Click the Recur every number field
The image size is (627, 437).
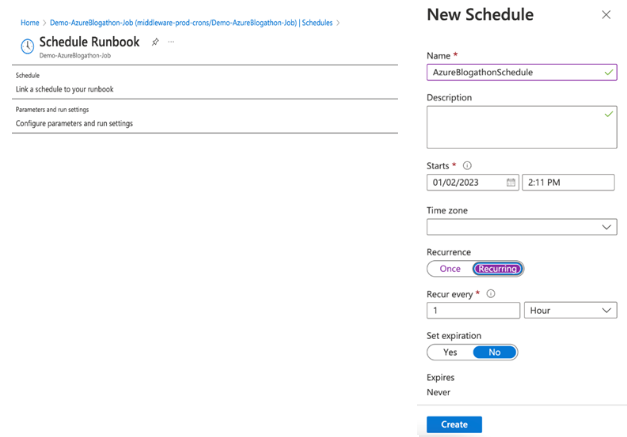(473, 310)
